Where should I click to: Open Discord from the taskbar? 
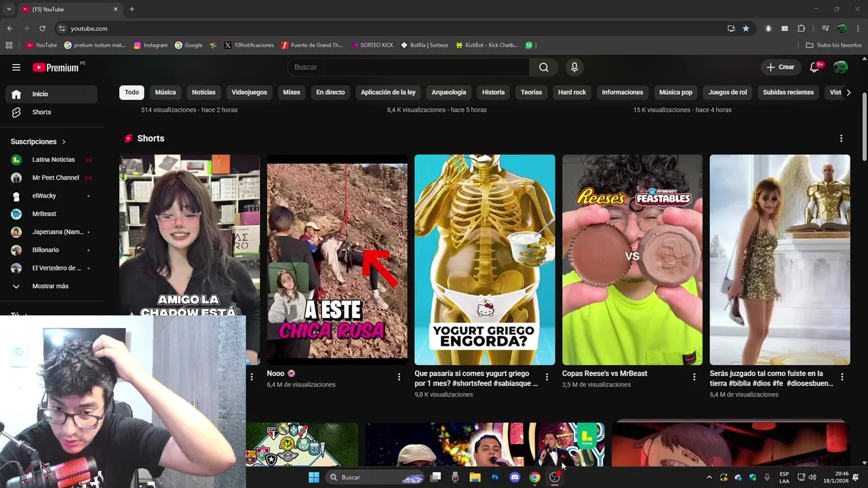click(515, 477)
